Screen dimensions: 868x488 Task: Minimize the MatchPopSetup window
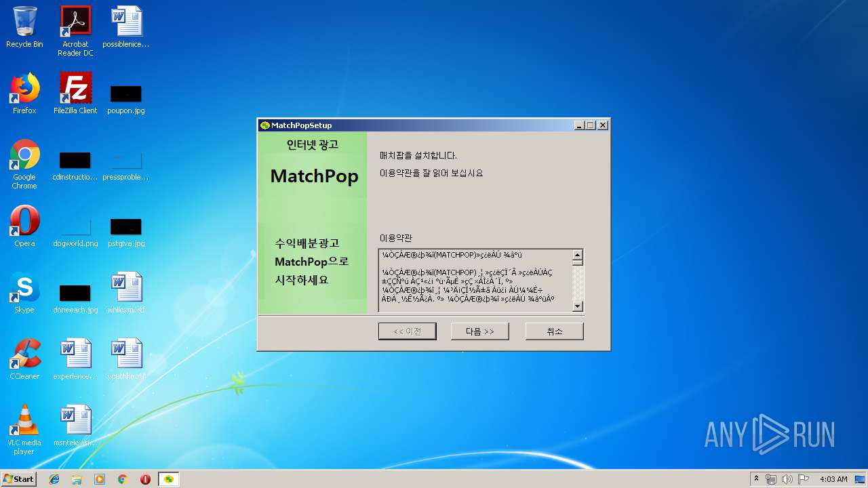(x=579, y=125)
